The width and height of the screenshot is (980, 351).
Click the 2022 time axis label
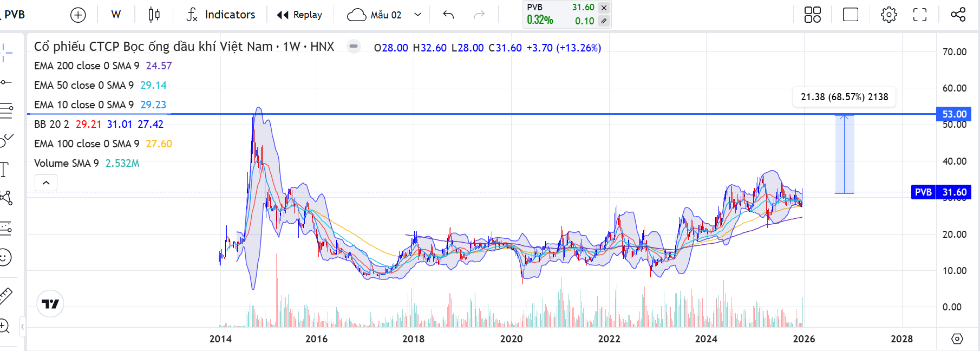(609, 339)
